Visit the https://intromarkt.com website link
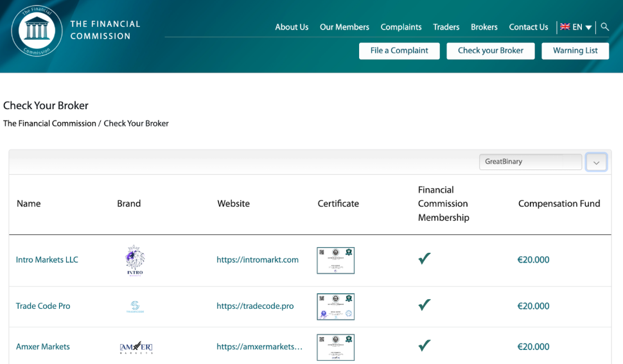 coord(258,260)
